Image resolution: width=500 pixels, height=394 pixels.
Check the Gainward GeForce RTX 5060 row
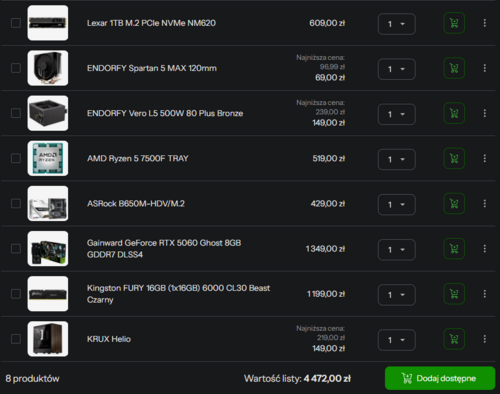[x=16, y=249]
